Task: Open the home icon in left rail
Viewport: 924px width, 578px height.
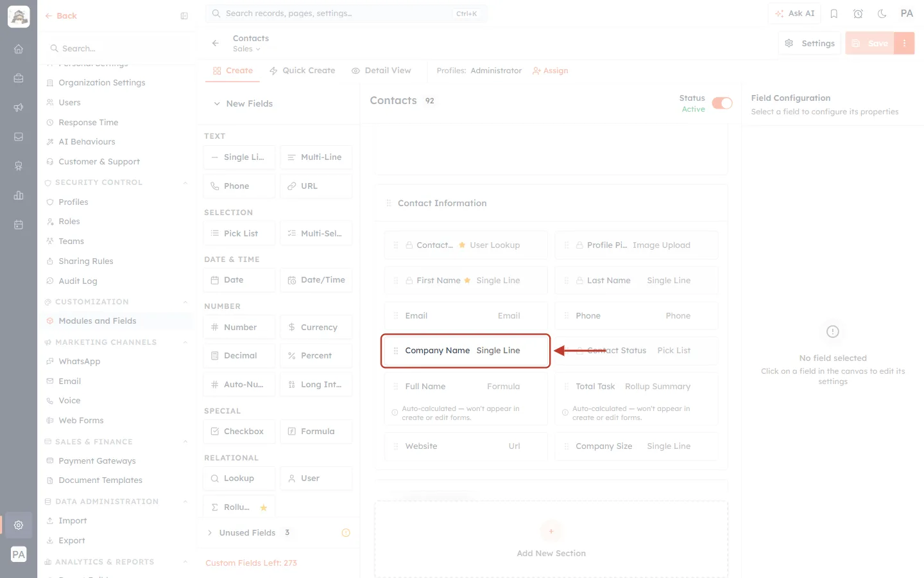Action: point(19,49)
